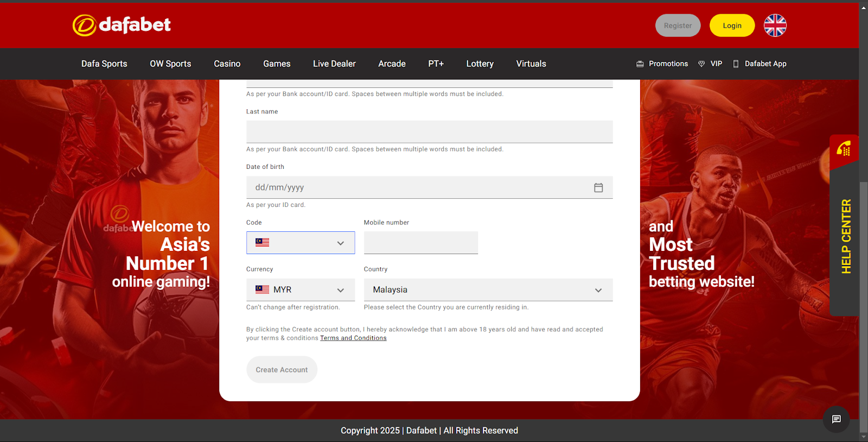The image size is (868, 442).
Task: Click the VIP diamond icon
Action: pyautogui.click(x=701, y=64)
